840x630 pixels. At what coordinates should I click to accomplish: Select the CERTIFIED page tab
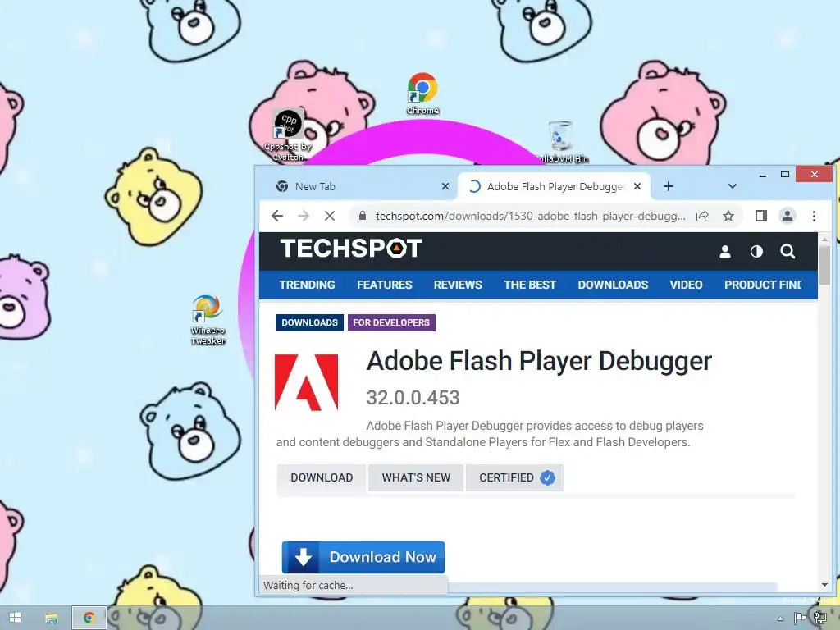pos(515,477)
